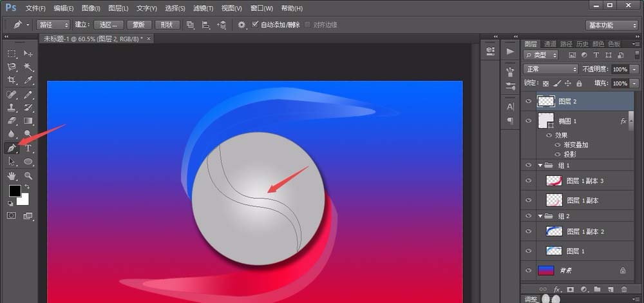The width and height of the screenshot is (644, 303).
Task: Open the 滤镜(T) menu
Action: click(x=204, y=8)
